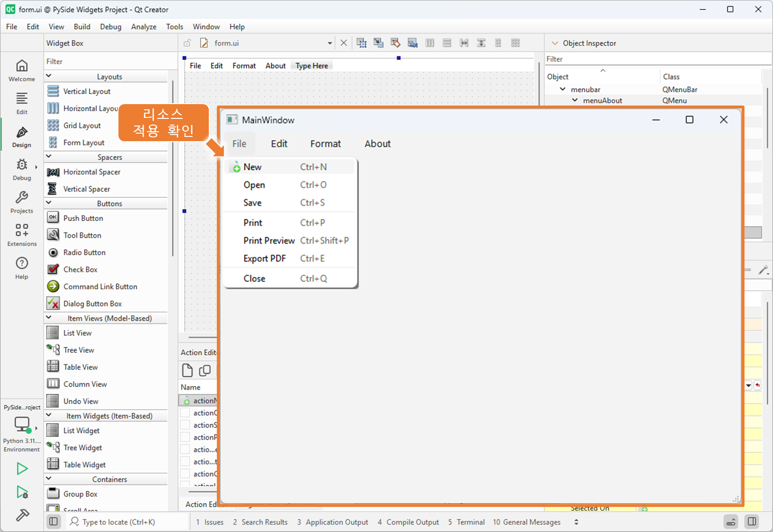Open the form.ui document dropdown
Image resolution: width=773 pixels, height=532 pixels.
click(x=330, y=43)
